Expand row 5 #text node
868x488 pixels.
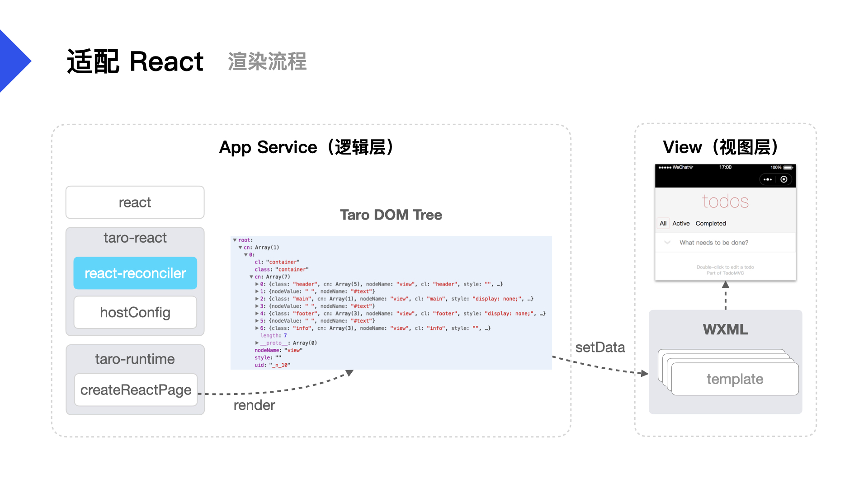click(256, 321)
